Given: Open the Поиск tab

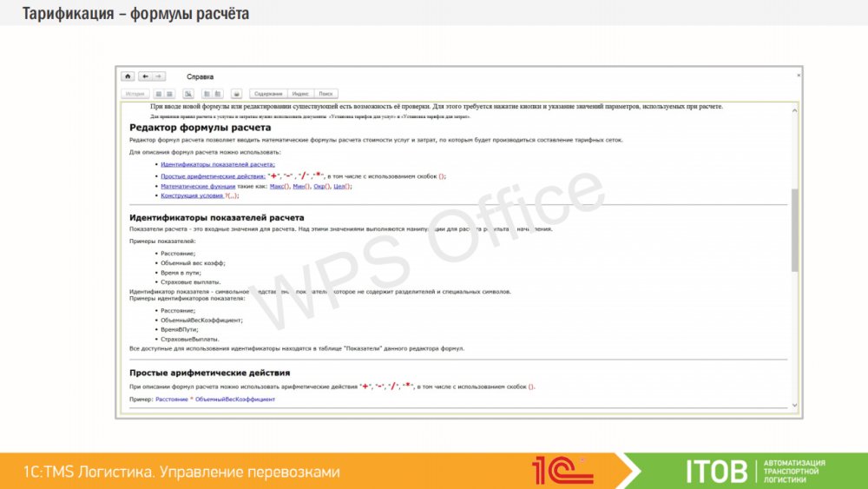Looking at the screenshot, I should [x=325, y=94].
